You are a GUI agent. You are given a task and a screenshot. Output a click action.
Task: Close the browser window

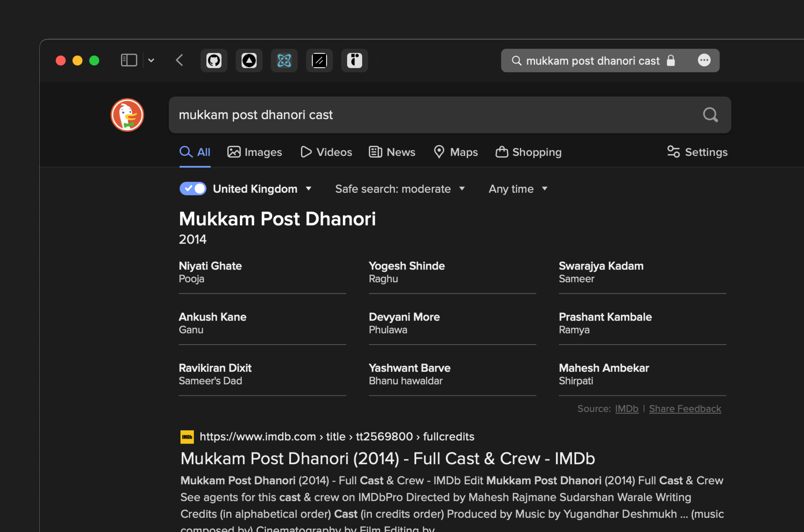click(61, 60)
